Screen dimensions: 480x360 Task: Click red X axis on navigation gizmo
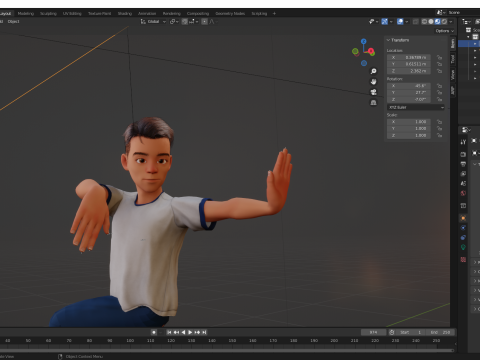point(371,52)
